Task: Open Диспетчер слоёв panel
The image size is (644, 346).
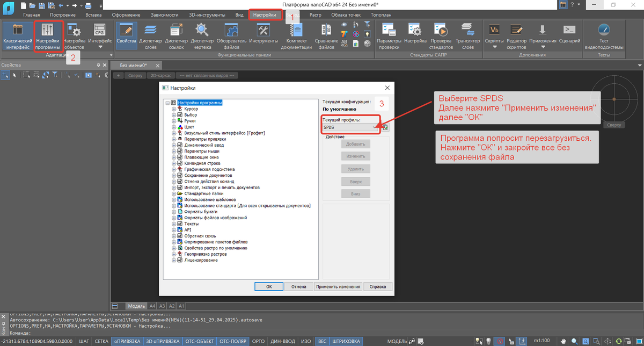Action: coord(151,37)
